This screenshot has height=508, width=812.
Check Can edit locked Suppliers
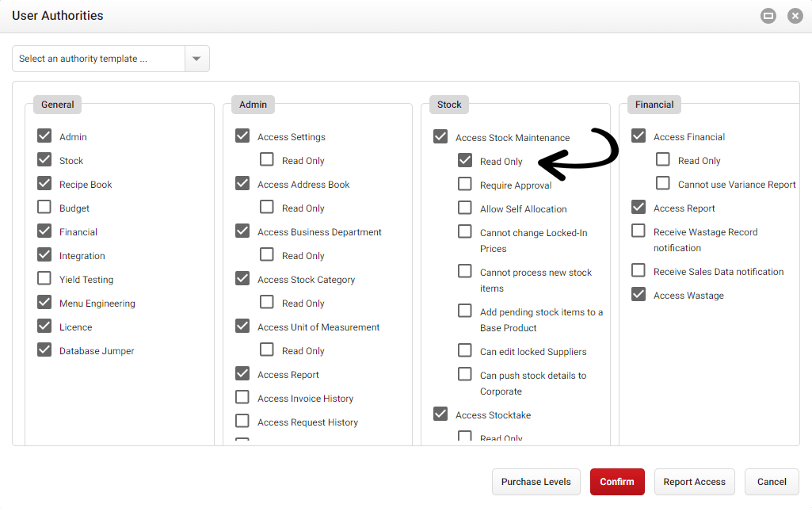(x=464, y=350)
